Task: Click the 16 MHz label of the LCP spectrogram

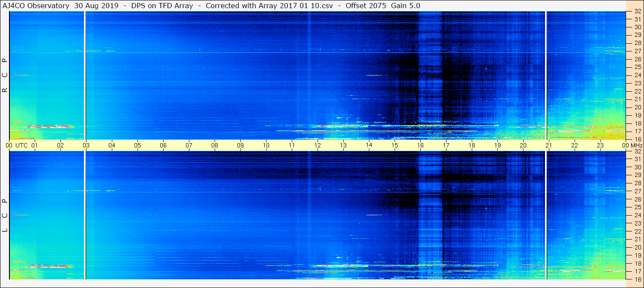Action: pos(637,279)
